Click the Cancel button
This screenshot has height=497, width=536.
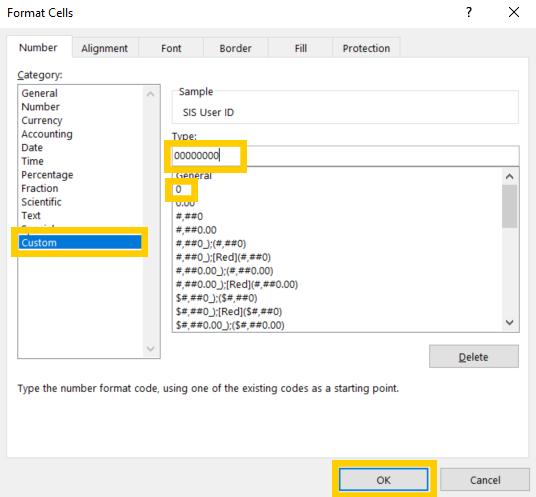485,480
